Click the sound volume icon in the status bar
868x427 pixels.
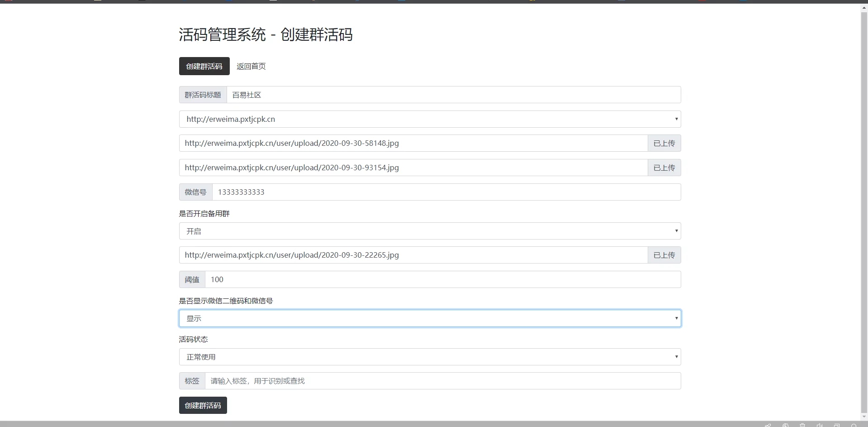pos(819,425)
